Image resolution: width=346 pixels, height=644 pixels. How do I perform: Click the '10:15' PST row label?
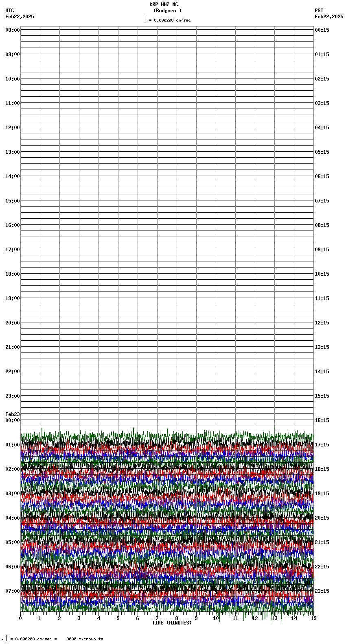tap(322, 274)
